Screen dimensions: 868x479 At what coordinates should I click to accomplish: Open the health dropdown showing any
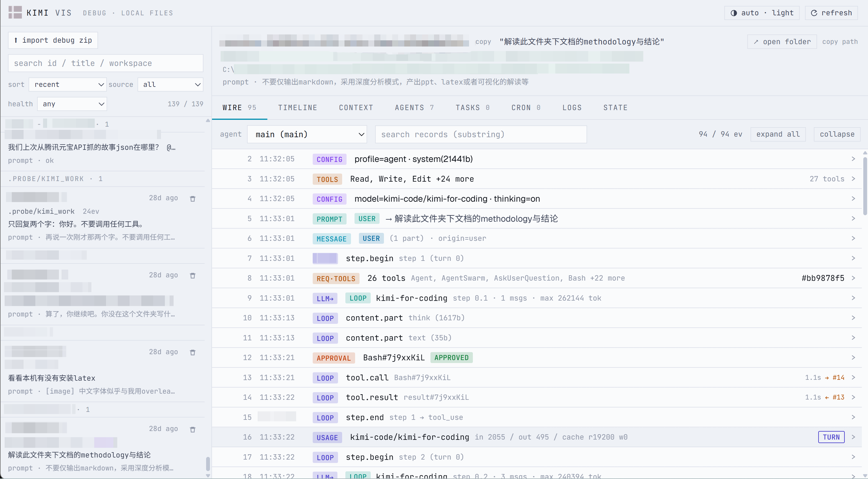coord(72,104)
